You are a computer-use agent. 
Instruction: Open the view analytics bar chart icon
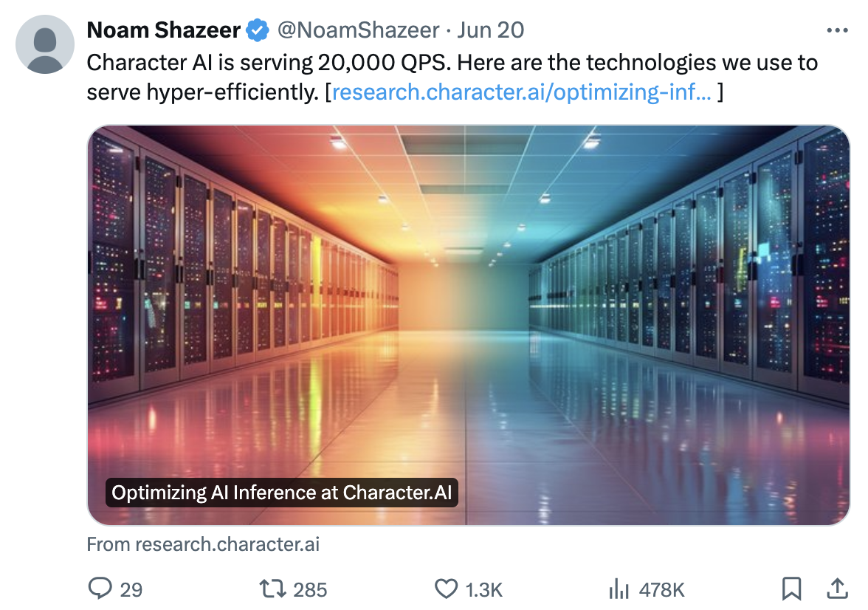(619, 589)
